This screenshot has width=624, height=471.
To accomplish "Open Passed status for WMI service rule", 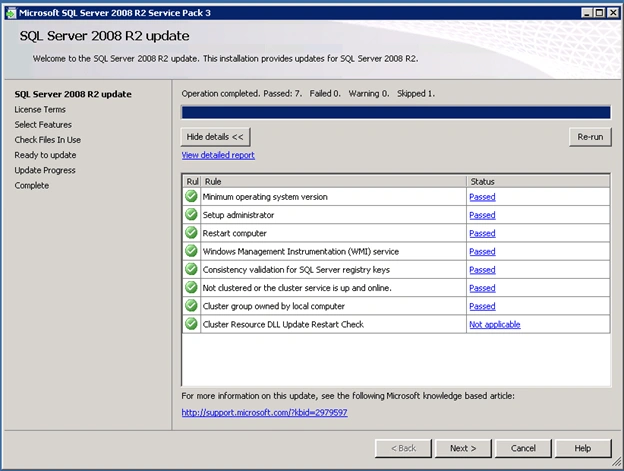I will 482,252.
